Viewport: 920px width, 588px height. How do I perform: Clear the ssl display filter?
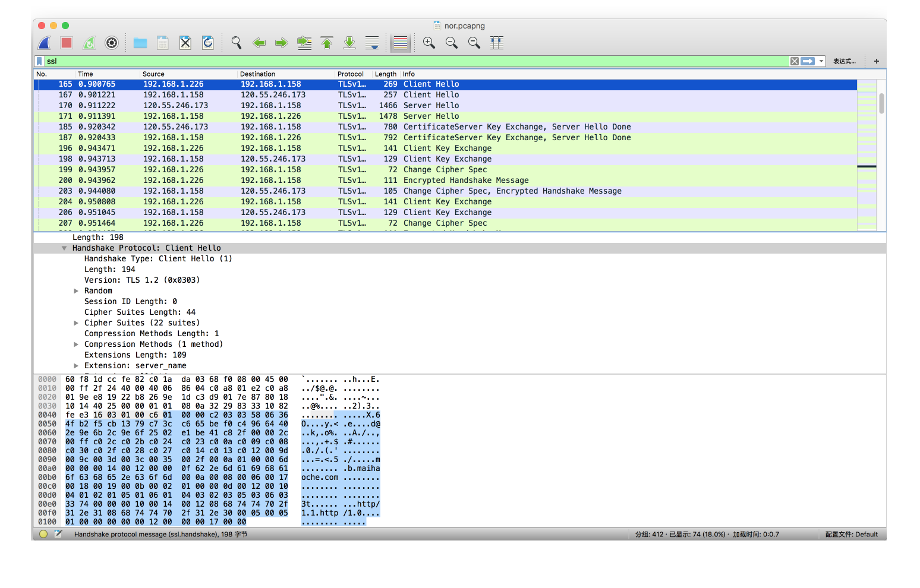click(x=794, y=61)
